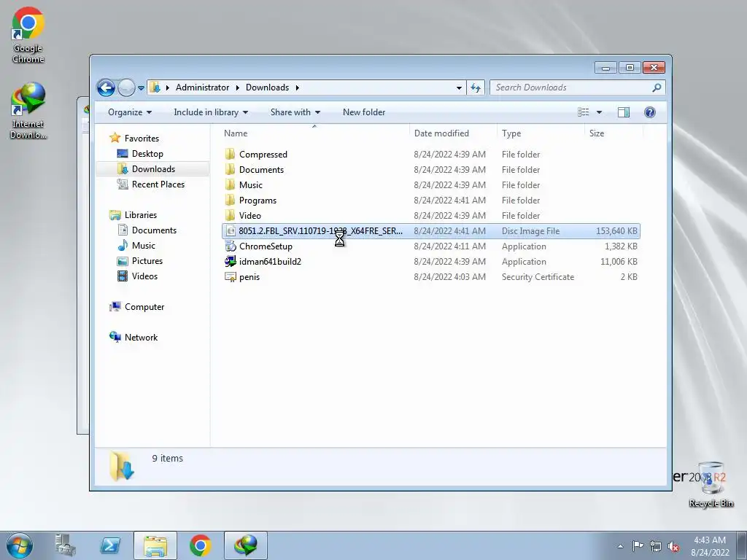The height and width of the screenshot is (560, 747).
Task: Select Downloads under Favorites
Action: point(153,169)
